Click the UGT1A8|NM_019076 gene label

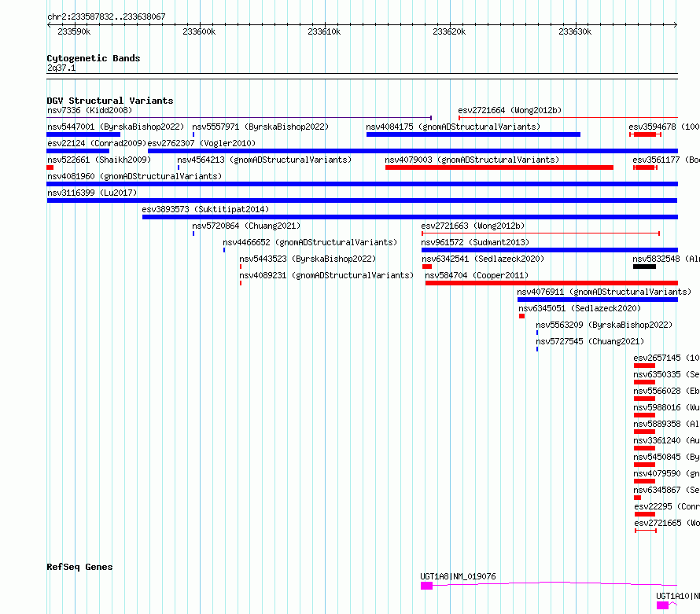coord(458,576)
